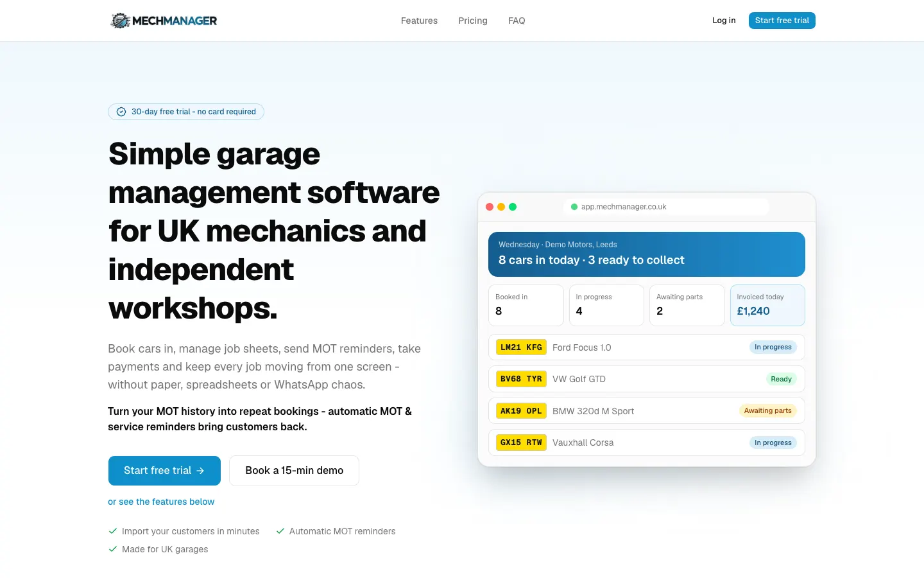The width and height of the screenshot is (924, 578).
Task: Click the Ford Focus 1.0 job name
Action: tap(582, 347)
